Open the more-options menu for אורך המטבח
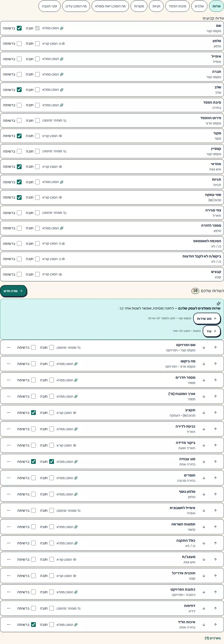Viewport: 224px width, 644px height. (9, 397)
